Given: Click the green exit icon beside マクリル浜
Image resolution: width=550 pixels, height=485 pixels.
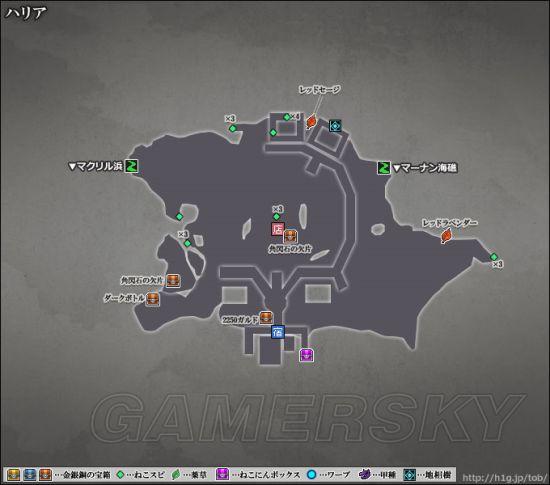Looking at the screenshot, I should coord(132,166).
